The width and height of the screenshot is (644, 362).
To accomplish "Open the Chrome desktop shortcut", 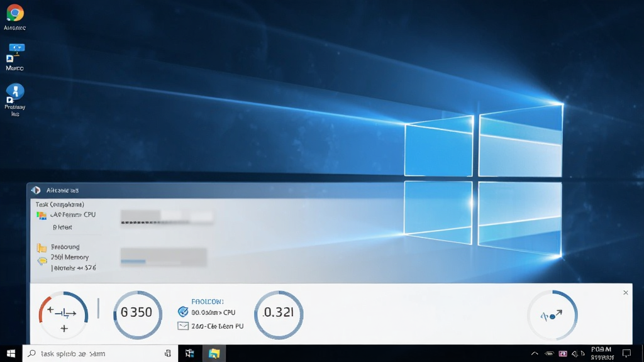I will tap(15, 13).
